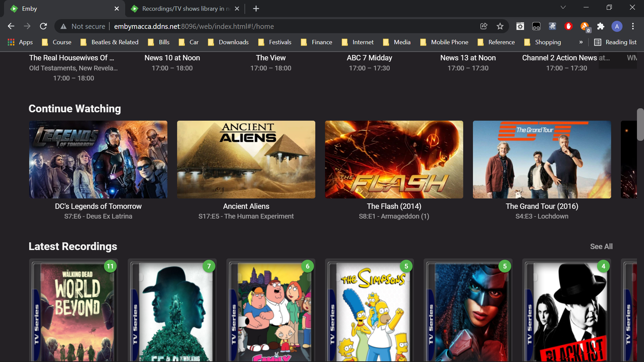Open the Extensions puzzle icon
Screen dimensions: 644x362
[601, 26]
